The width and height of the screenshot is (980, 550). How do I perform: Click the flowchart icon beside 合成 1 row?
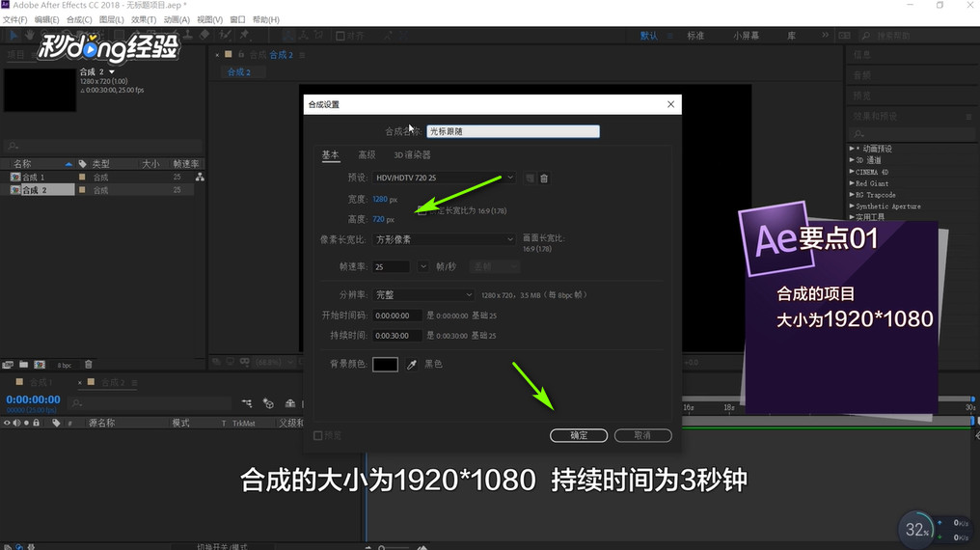click(200, 177)
